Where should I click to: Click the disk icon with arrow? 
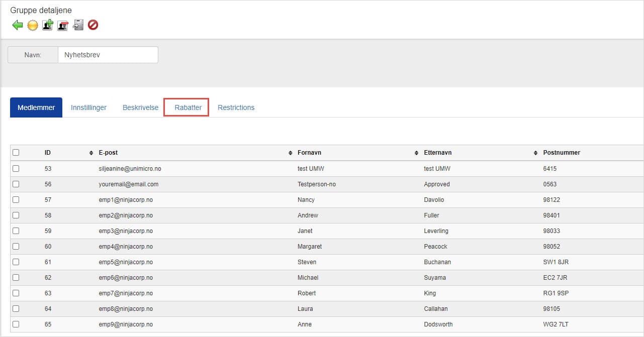pyautogui.click(x=78, y=25)
